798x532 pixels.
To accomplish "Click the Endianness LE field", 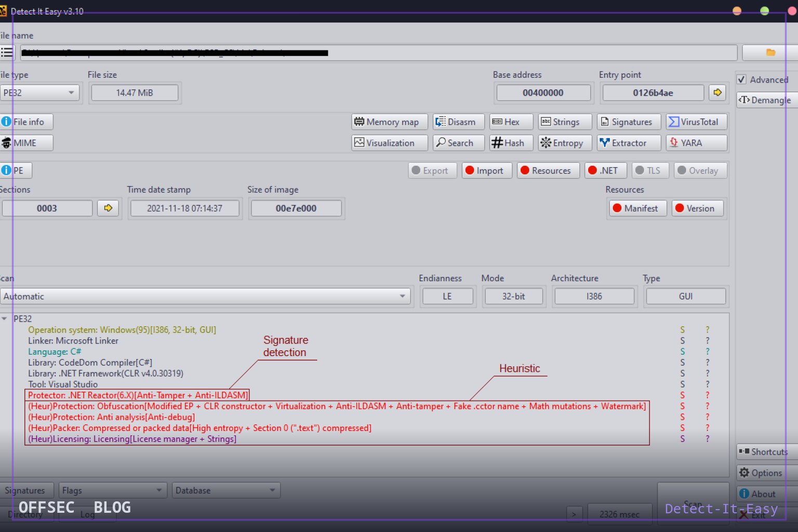I will point(447,296).
